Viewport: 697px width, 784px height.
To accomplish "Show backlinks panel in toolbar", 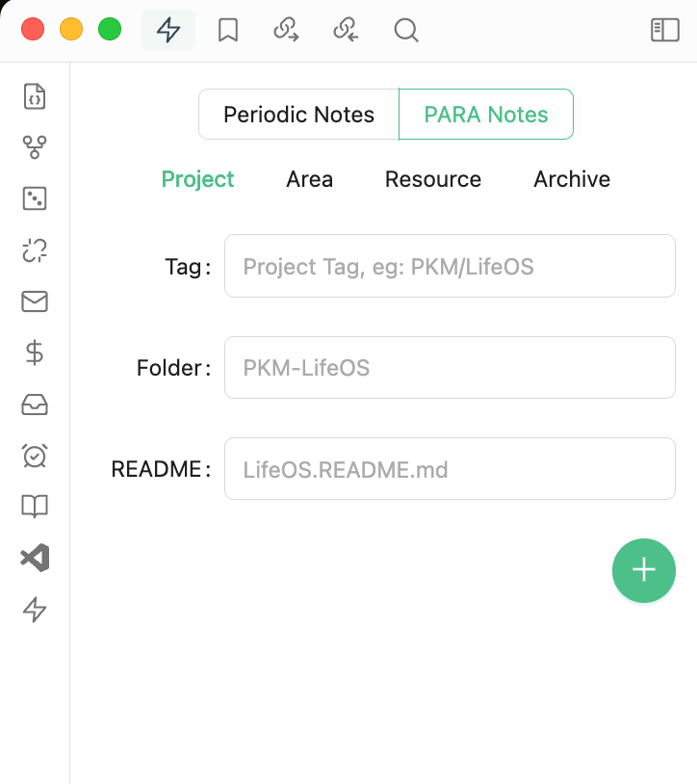I will tap(346, 30).
